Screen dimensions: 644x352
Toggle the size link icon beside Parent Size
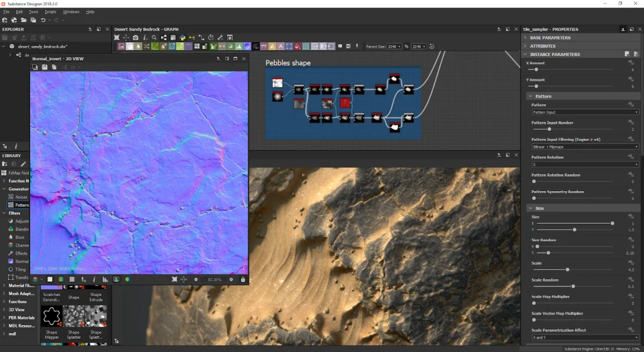[x=406, y=47]
